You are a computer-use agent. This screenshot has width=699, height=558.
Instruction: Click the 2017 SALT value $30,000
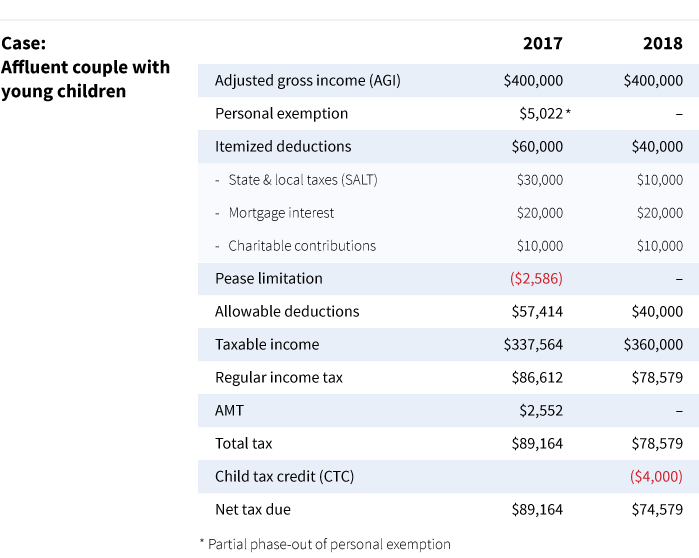coord(540,180)
